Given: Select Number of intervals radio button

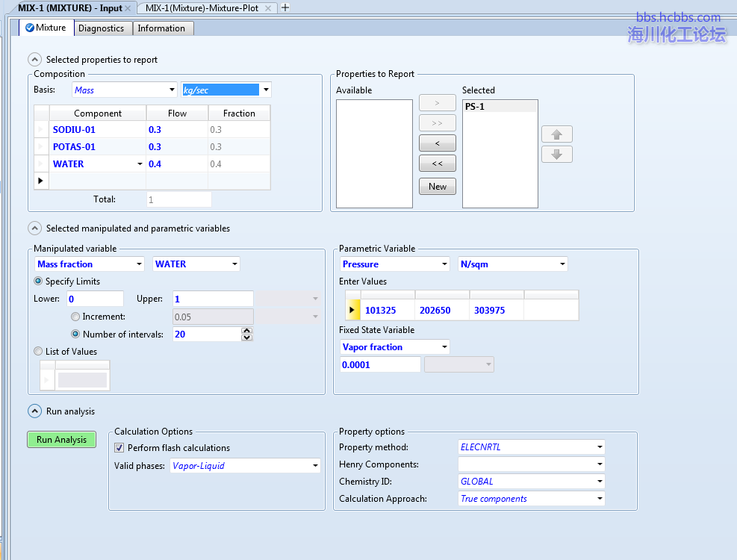Looking at the screenshot, I should (x=75, y=335).
